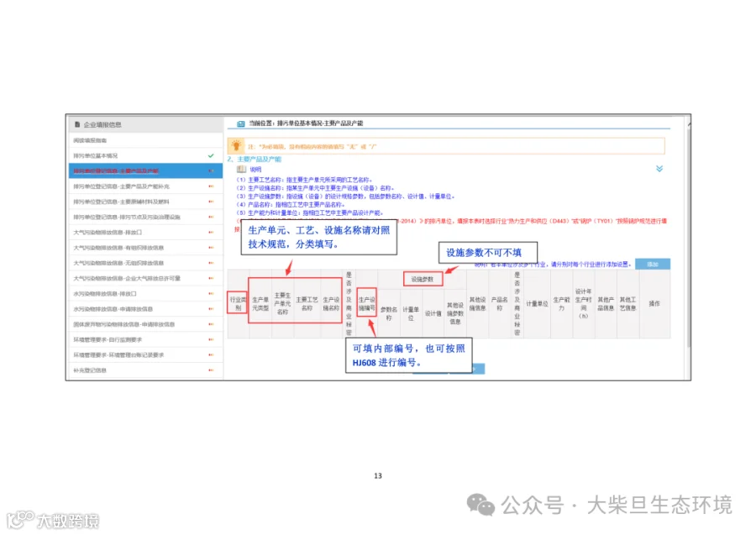
Task: Click 产品名称 column header
Action: coord(500,304)
